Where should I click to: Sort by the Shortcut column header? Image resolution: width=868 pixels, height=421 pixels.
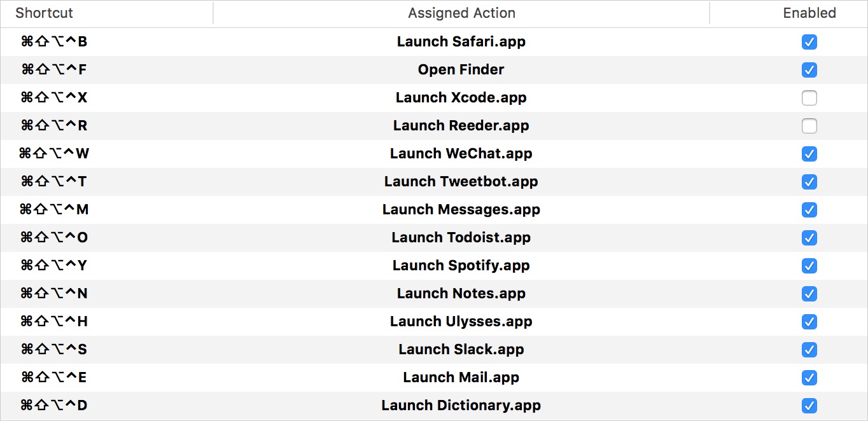click(44, 13)
